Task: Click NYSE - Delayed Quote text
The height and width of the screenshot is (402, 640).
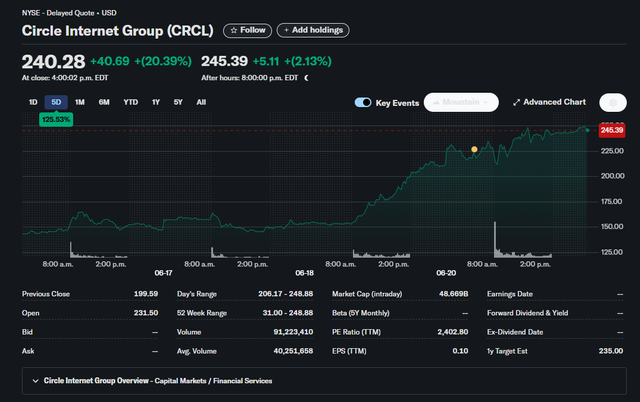Action: [x=58, y=13]
